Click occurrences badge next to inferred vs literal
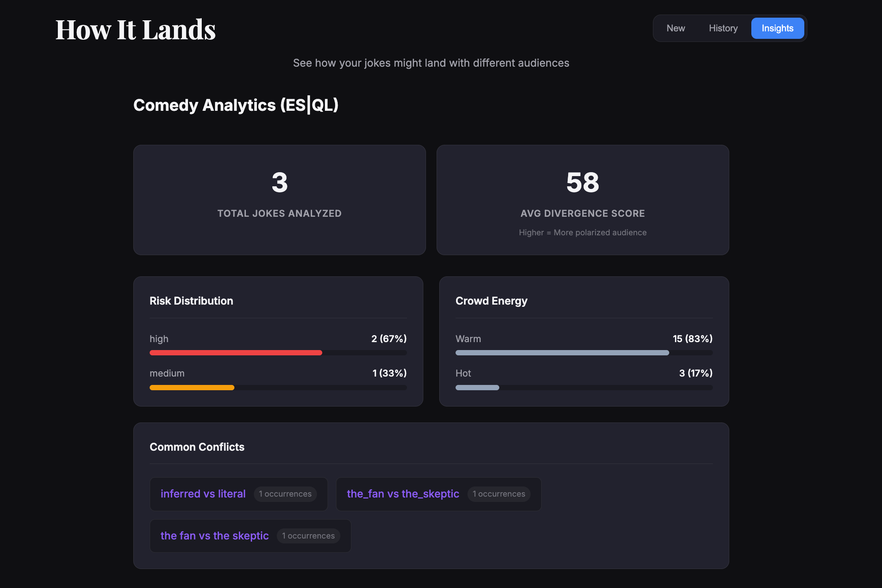The width and height of the screenshot is (882, 588). point(285,494)
